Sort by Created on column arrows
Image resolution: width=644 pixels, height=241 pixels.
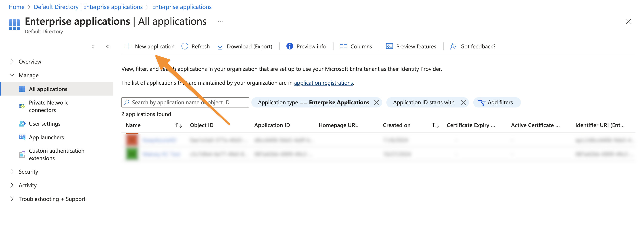click(x=435, y=125)
